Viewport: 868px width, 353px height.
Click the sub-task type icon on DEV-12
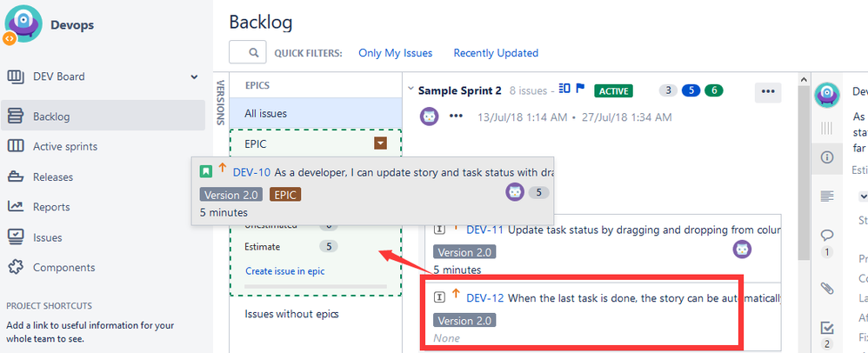[439, 297]
